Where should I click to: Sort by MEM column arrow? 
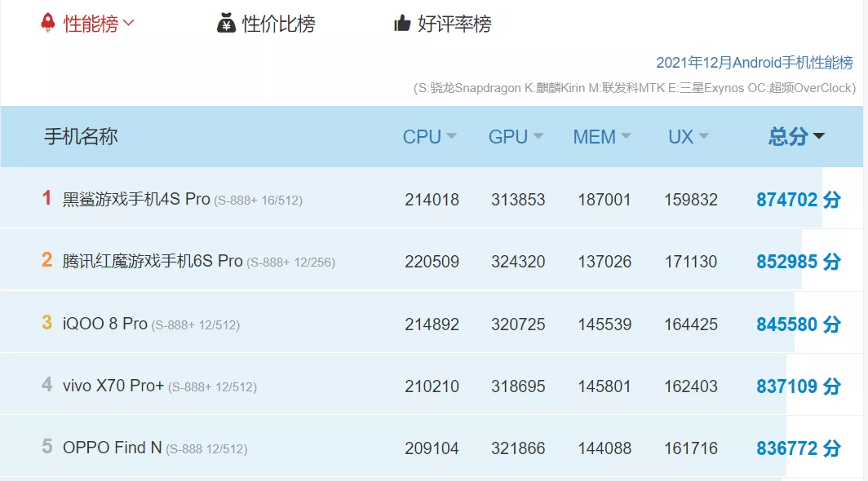[626, 136]
